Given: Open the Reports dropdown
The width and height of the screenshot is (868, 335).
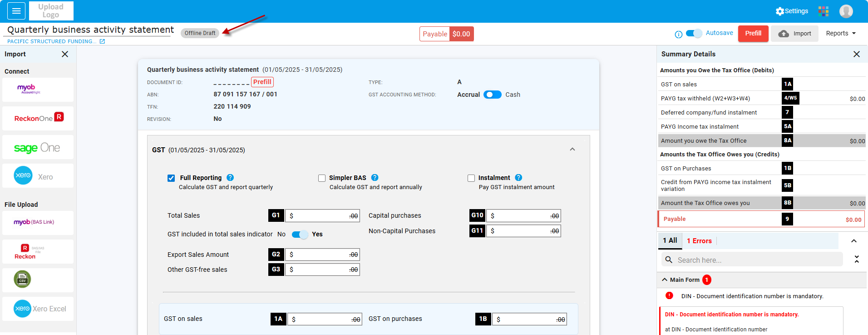Looking at the screenshot, I should pos(841,33).
